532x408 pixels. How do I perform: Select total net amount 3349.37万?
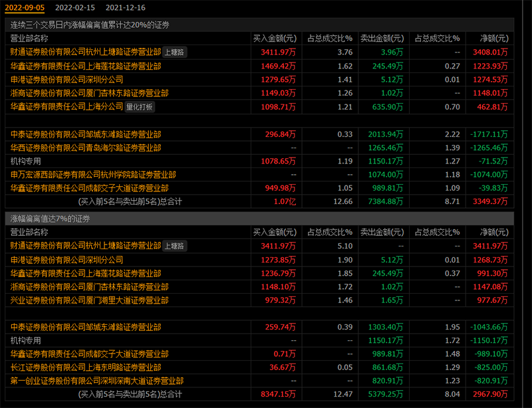pos(490,201)
